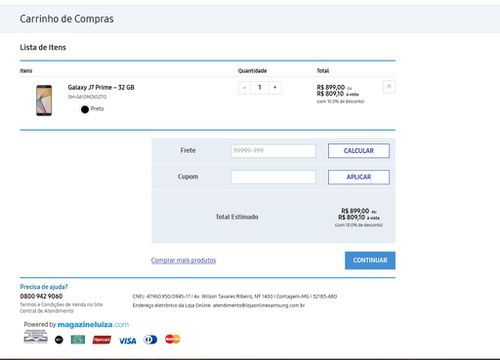Open Termos e Condições de Venda link
This screenshot has width=500, height=360.
[61, 304]
